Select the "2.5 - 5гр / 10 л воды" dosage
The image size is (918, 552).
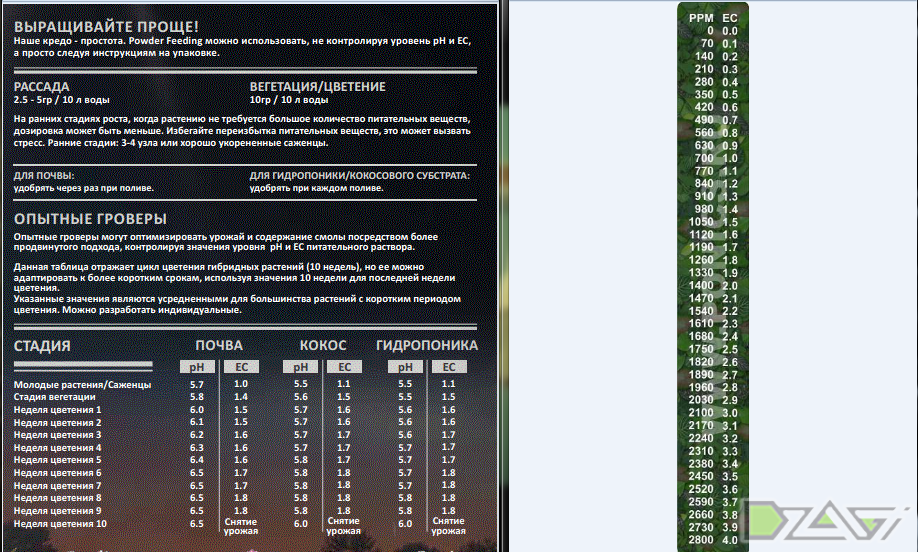pos(61,100)
